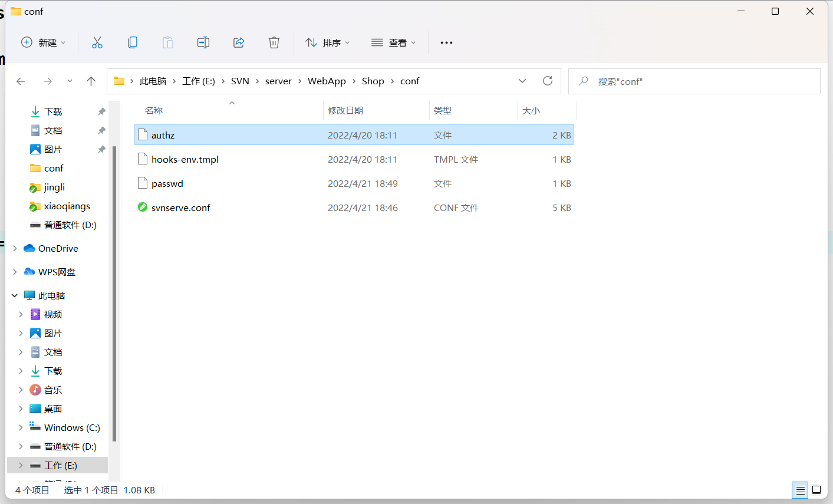The width and height of the screenshot is (833, 504).
Task: Click the Share icon in toolbar
Action: [239, 42]
